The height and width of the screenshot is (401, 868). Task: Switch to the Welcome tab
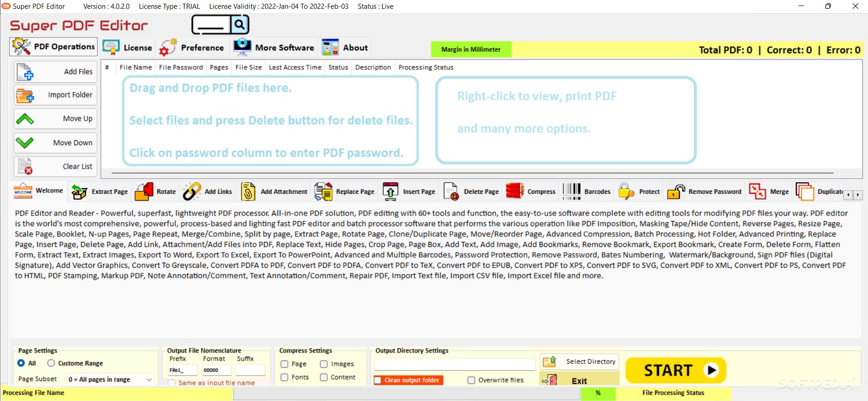pyautogui.click(x=39, y=191)
